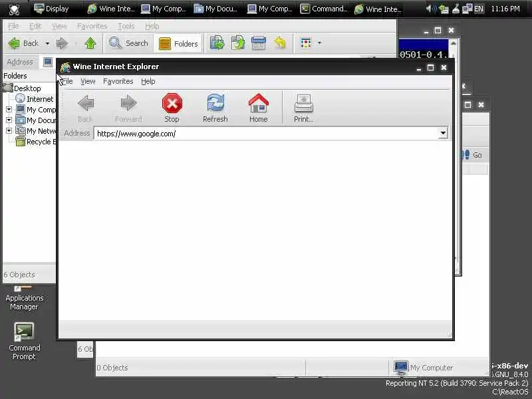Click the Forward arrow in explorer window toolbar

[x=62, y=43]
